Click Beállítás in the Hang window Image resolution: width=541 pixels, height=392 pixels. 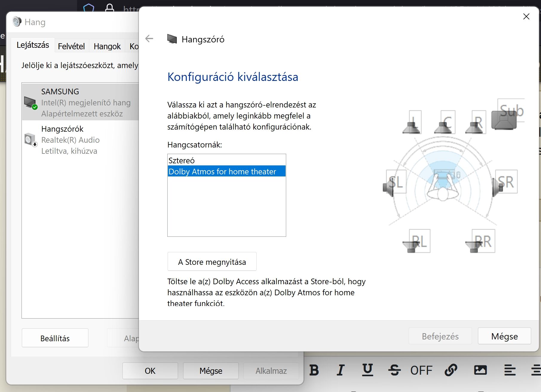pos(55,338)
